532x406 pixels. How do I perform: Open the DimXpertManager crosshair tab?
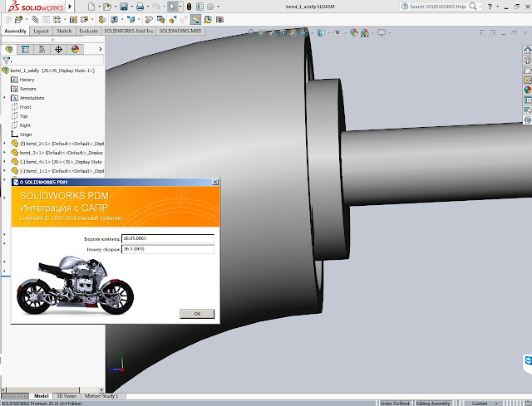(x=58, y=50)
